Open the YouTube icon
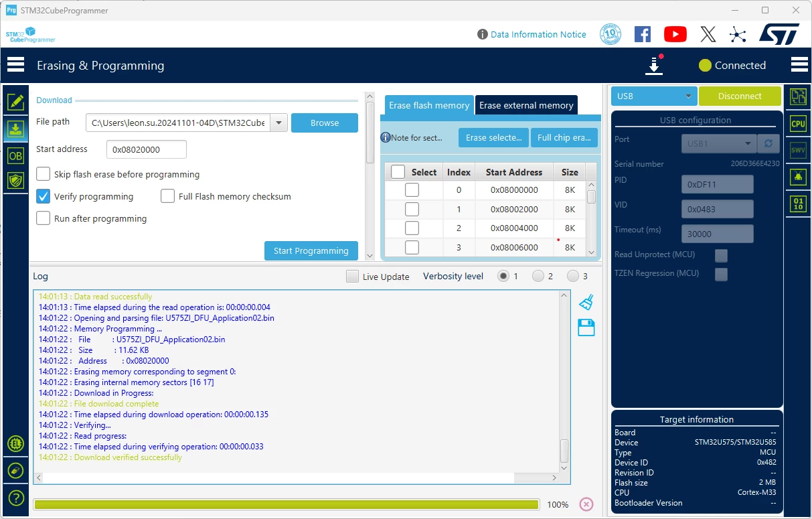Screen dimensions: 812x519 (x=675, y=34)
